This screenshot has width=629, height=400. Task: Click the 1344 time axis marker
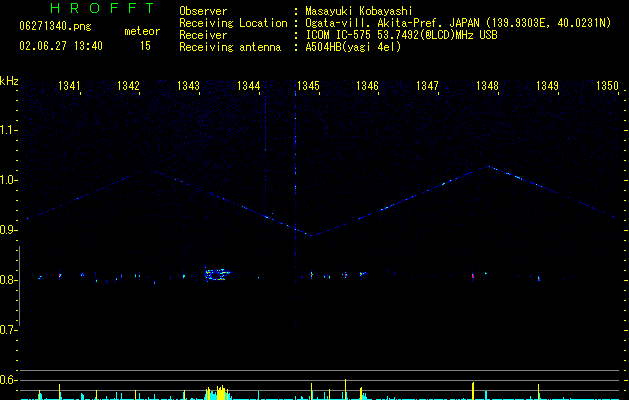(249, 86)
